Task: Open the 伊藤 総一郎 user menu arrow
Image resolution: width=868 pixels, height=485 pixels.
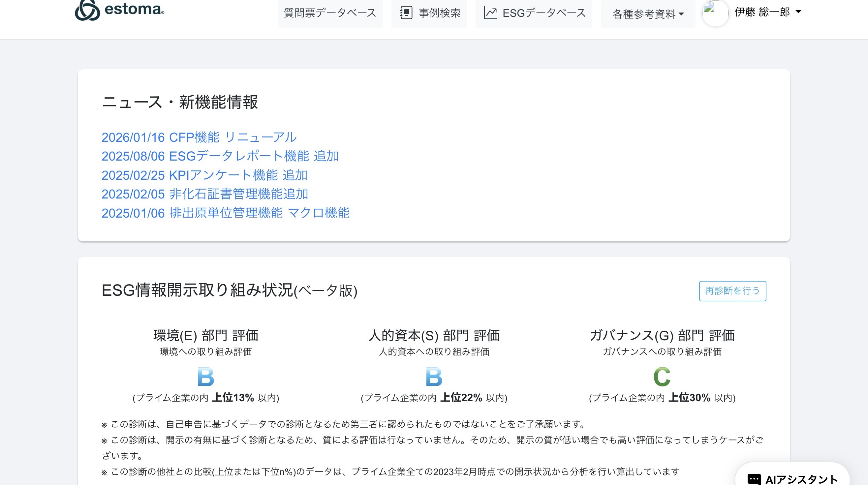Action: pos(798,12)
